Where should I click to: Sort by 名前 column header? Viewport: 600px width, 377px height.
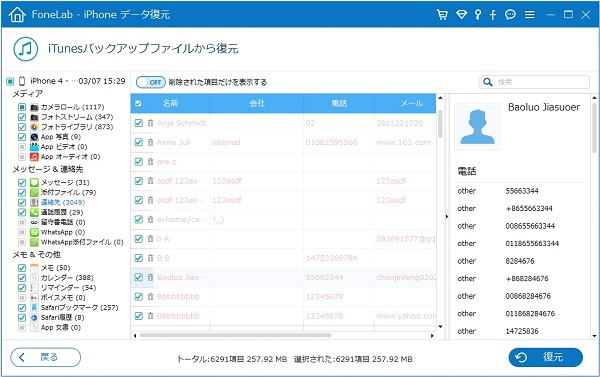tap(170, 103)
